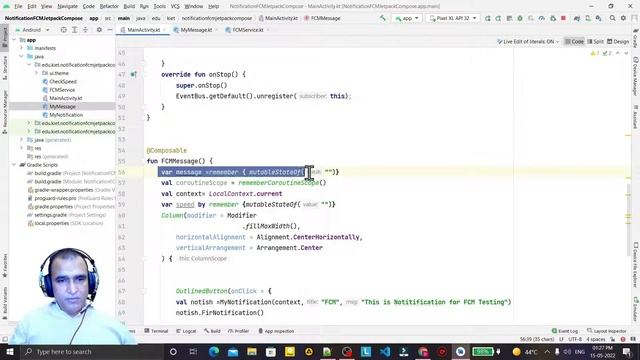Open Event Log panel

565,331
